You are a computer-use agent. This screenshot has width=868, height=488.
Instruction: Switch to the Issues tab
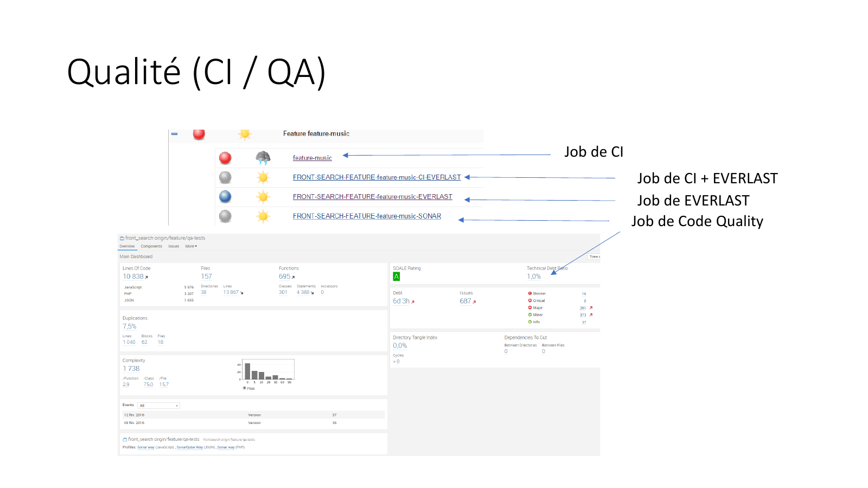pos(174,246)
